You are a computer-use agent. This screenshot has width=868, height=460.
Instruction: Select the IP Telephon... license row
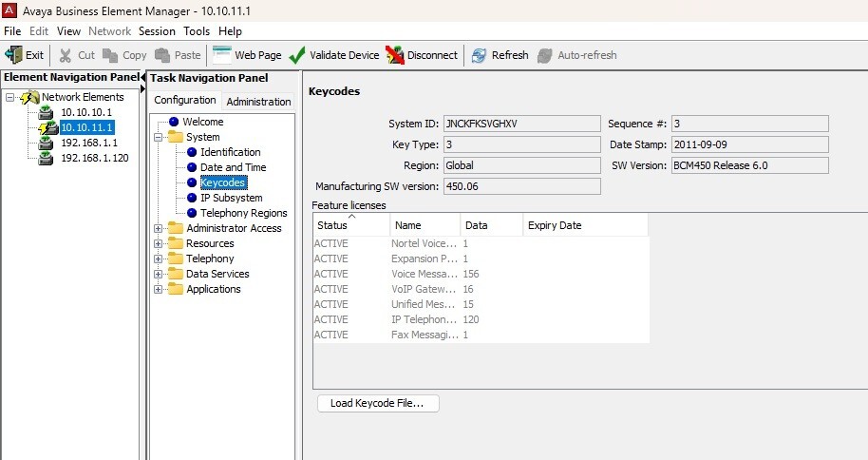tap(481, 319)
